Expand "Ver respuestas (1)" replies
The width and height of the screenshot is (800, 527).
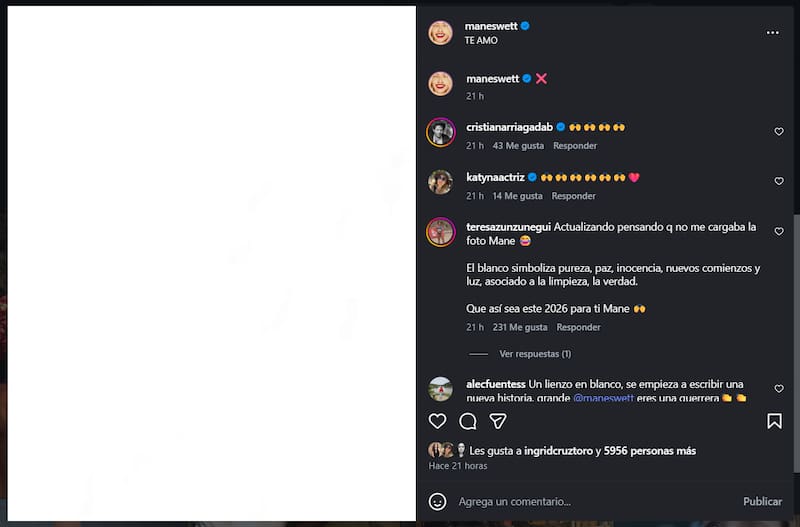pos(535,354)
